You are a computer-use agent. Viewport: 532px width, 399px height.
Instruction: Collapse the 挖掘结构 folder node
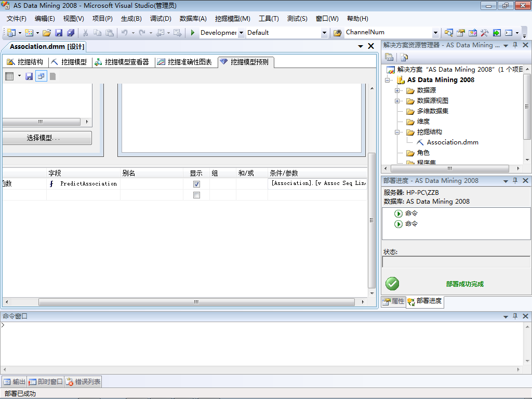tap(397, 132)
